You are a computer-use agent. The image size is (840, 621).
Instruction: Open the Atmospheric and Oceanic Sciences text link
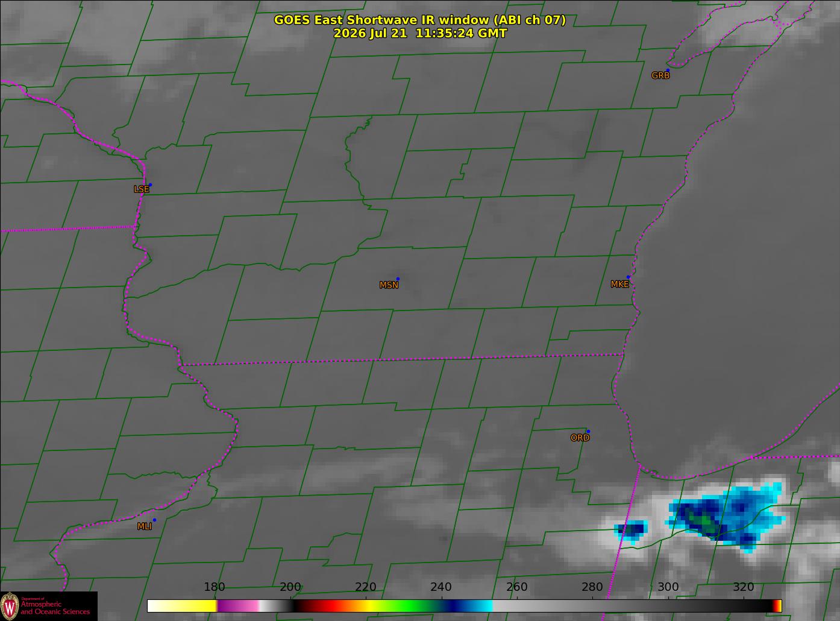click(x=55, y=608)
